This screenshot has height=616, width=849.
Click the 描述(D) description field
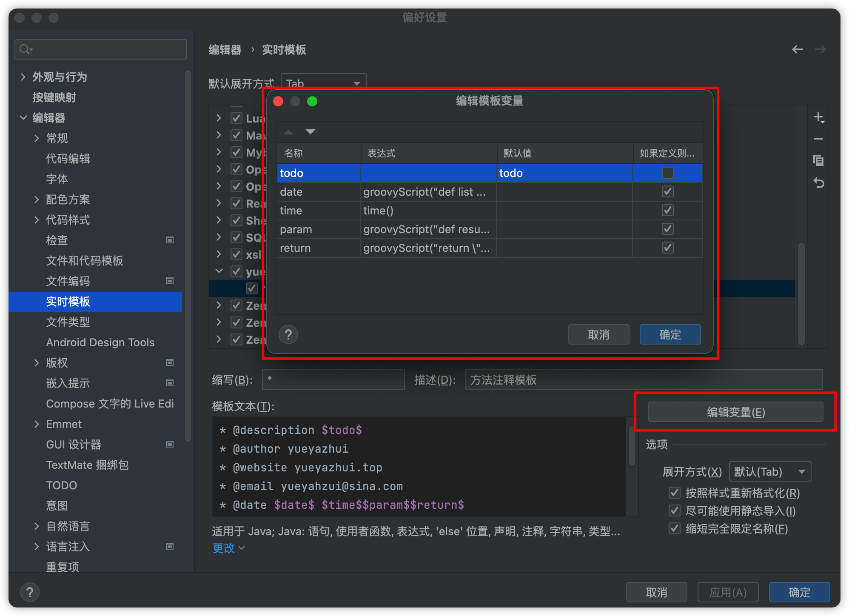pyautogui.click(x=644, y=379)
